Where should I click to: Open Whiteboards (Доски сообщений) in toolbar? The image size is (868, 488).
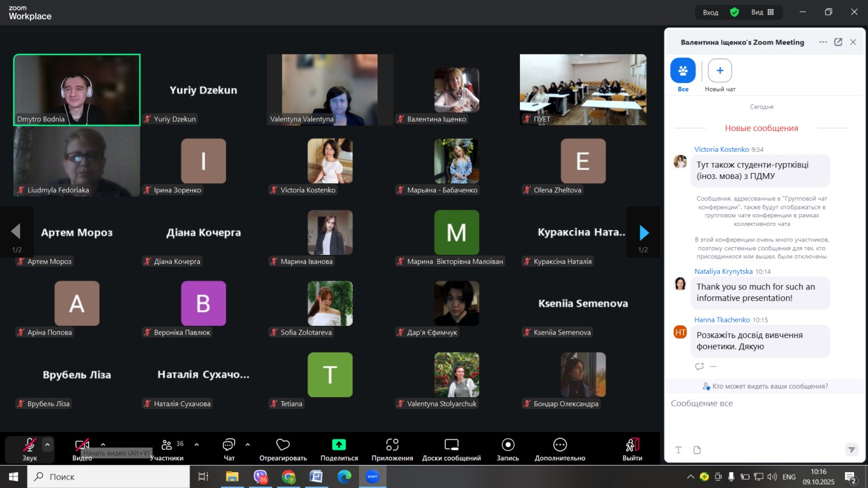pos(451,445)
